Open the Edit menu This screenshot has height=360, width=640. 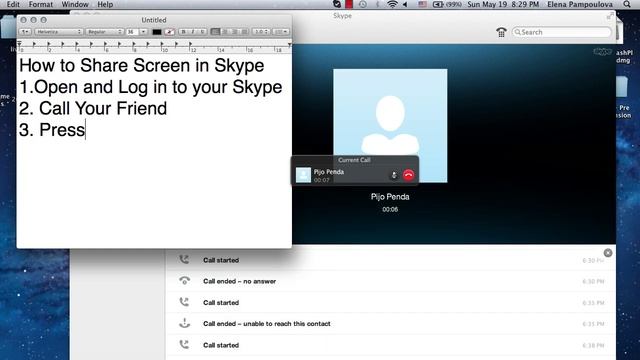13,4
